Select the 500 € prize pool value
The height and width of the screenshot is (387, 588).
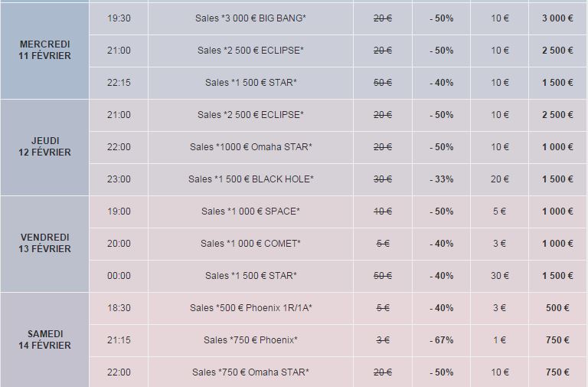(557, 308)
